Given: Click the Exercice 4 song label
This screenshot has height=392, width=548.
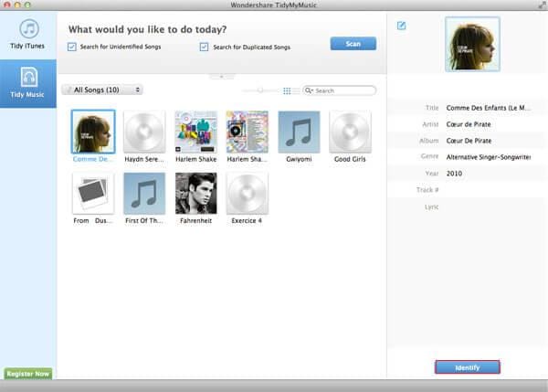Looking at the screenshot, I should click(x=247, y=220).
